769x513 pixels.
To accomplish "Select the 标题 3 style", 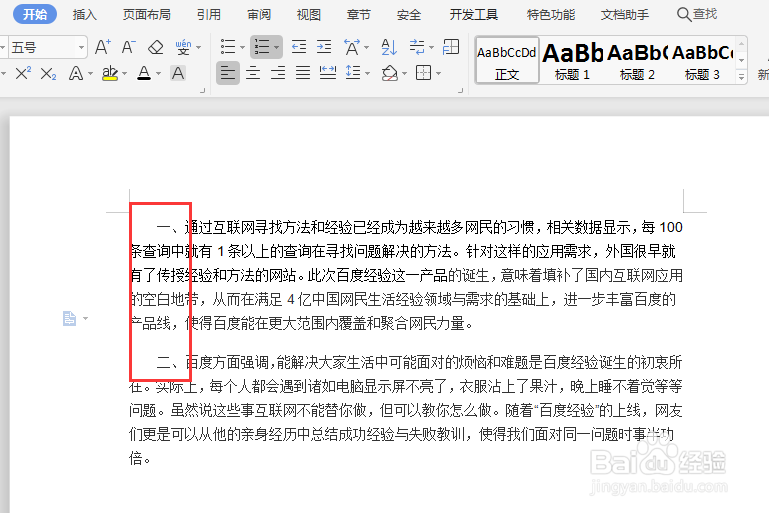I will click(702, 60).
